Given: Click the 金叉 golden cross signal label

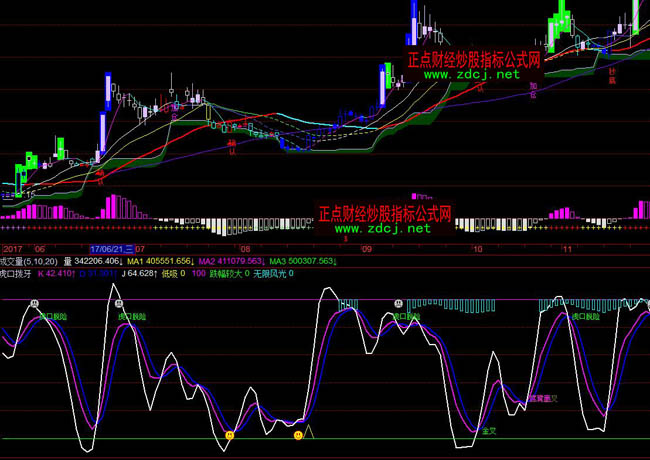Looking at the screenshot, I should [489, 431].
